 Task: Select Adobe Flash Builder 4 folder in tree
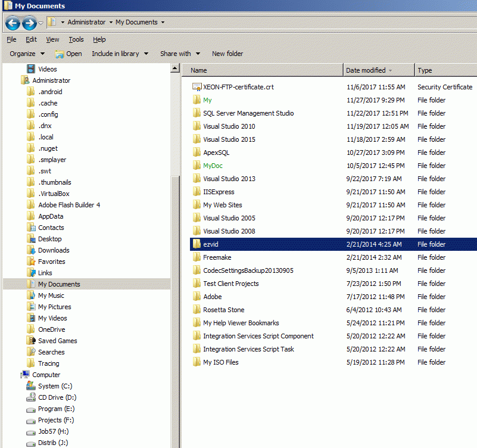click(63, 205)
